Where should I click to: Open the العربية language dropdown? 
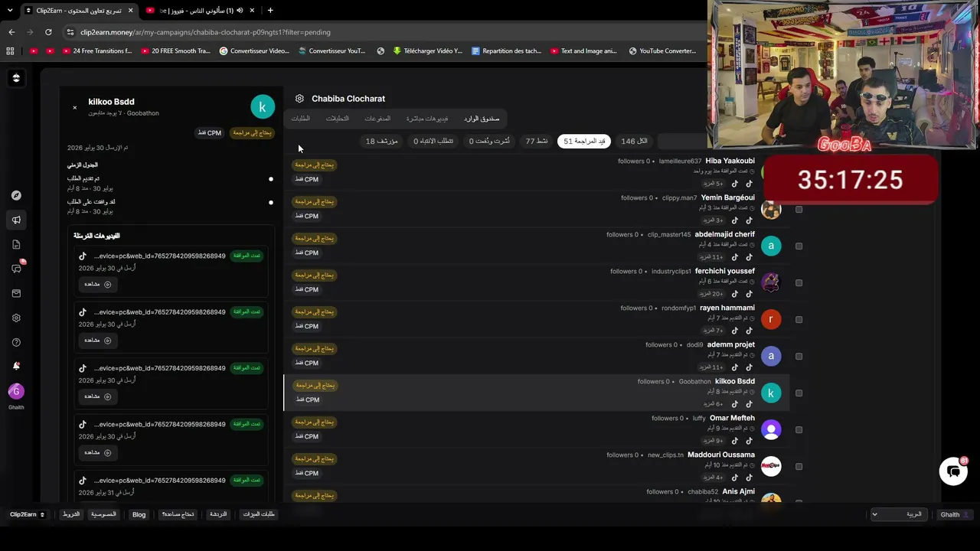pyautogui.click(x=898, y=514)
